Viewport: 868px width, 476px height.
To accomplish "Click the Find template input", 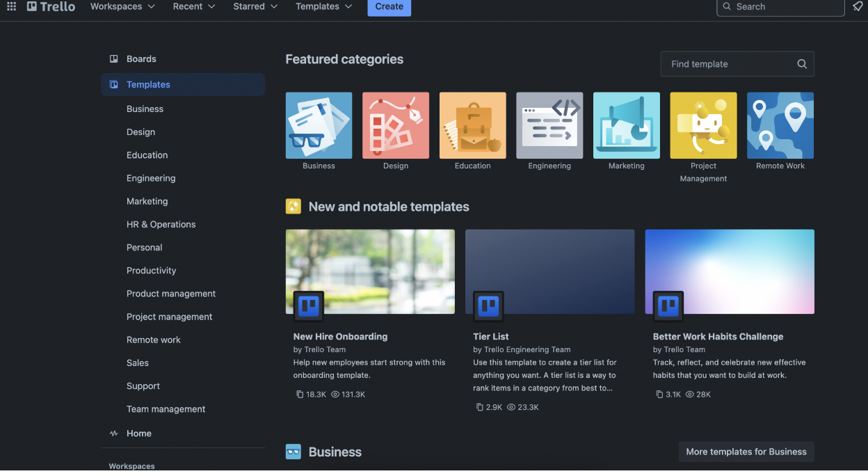I will coord(737,64).
